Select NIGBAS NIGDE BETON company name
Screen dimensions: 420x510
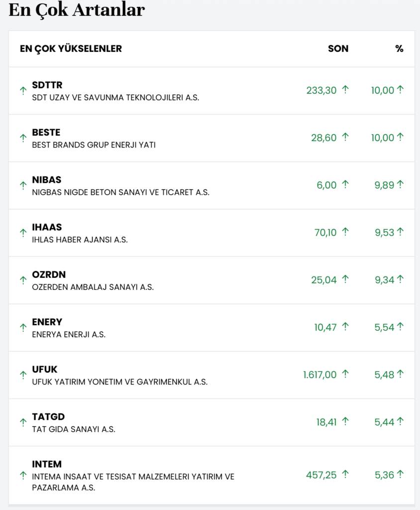click(x=120, y=192)
